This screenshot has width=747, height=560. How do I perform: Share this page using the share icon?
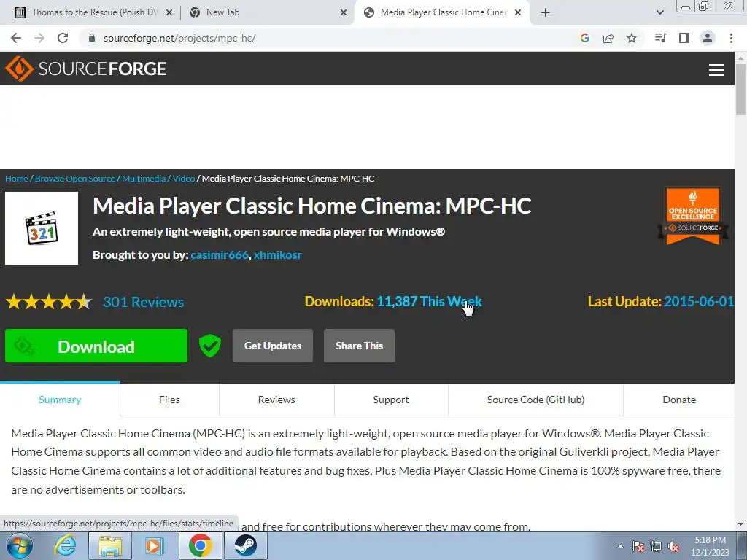(x=608, y=38)
